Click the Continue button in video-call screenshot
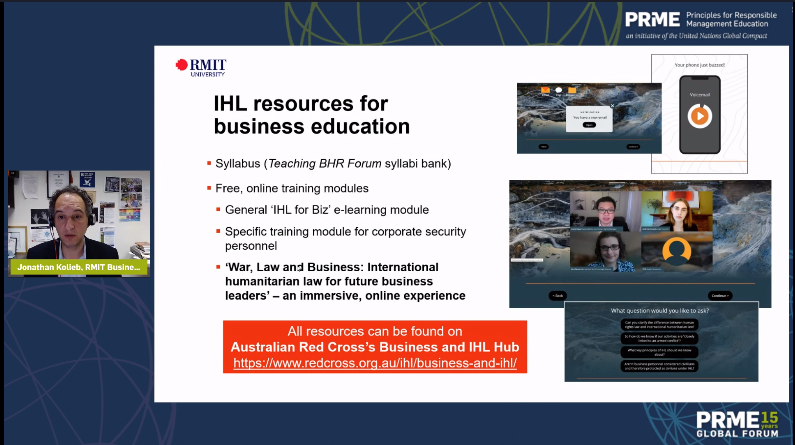The height and width of the screenshot is (445, 795). pyautogui.click(x=720, y=295)
